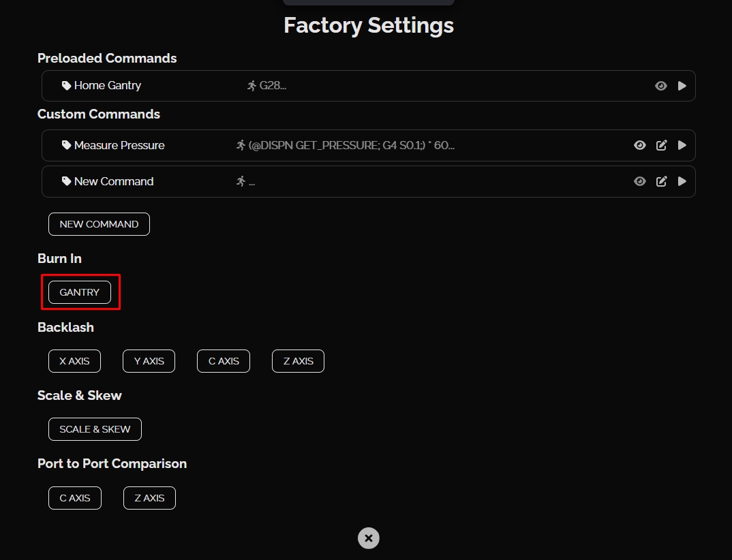Click the Measure Pressure tag icon

click(66, 145)
